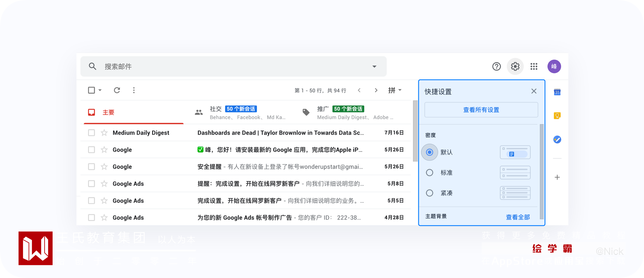This screenshot has height=278, width=644.
Task: Refresh the inbox
Action: [117, 90]
